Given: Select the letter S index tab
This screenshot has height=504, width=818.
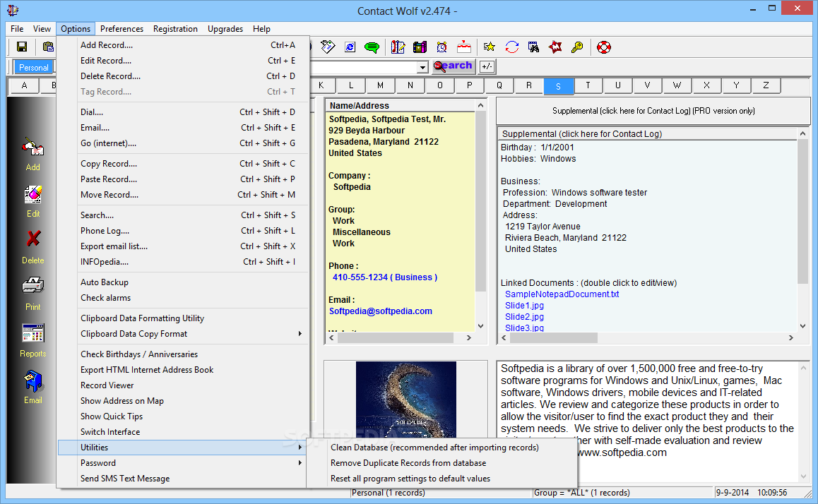Looking at the screenshot, I should pos(559,86).
